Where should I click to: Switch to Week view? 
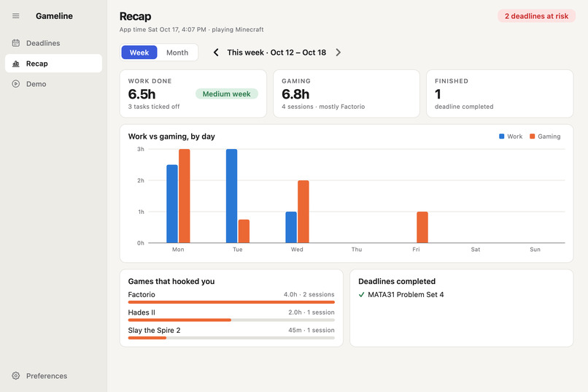point(139,53)
